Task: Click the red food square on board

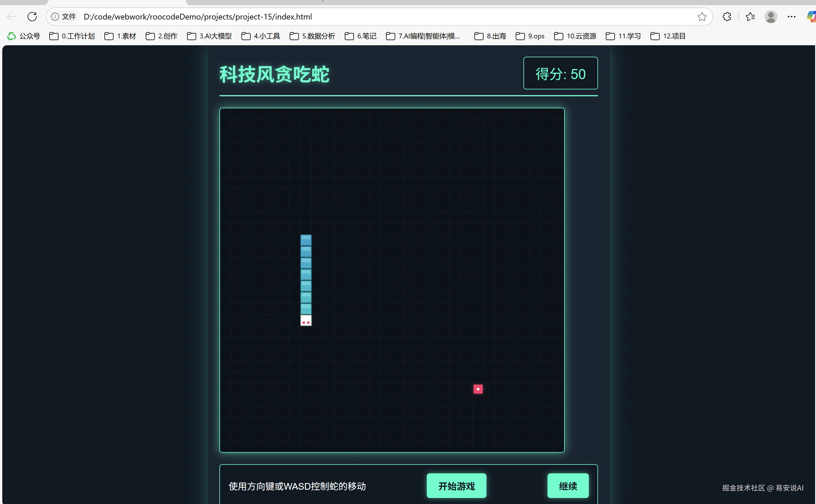Action: [x=478, y=389]
